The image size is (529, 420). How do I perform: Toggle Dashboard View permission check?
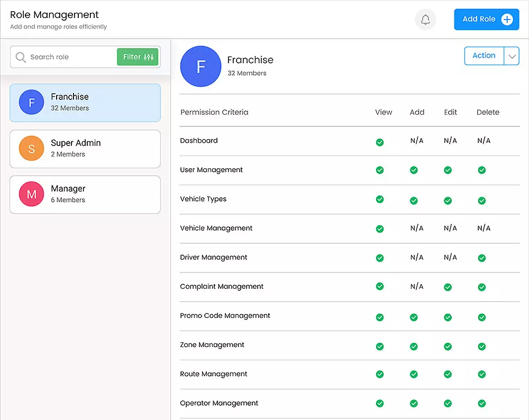click(x=380, y=142)
